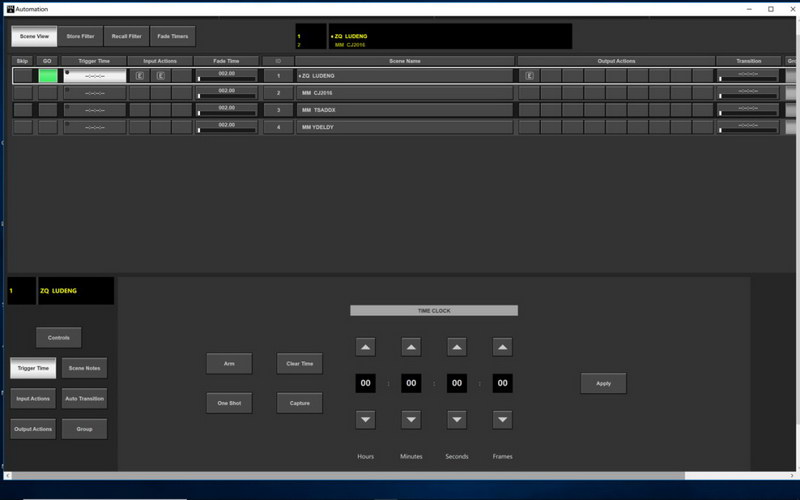
Task: Click ID cell 4 in the scene list
Action: [x=278, y=127]
